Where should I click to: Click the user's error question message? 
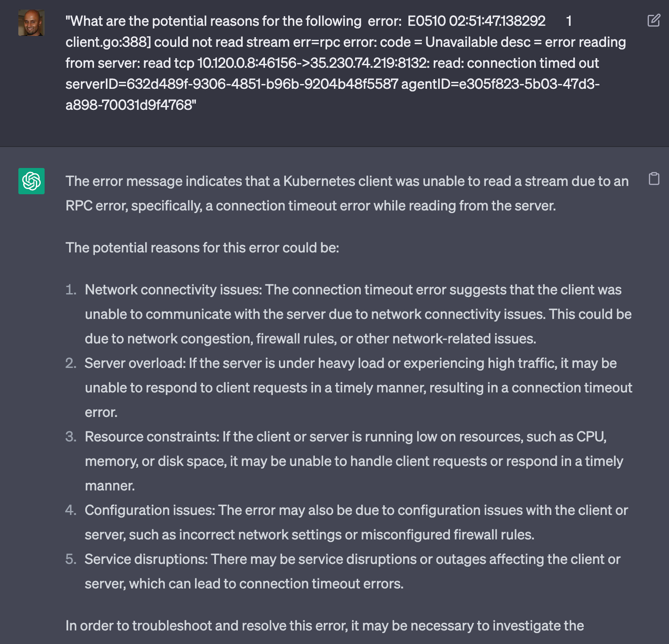[345, 63]
